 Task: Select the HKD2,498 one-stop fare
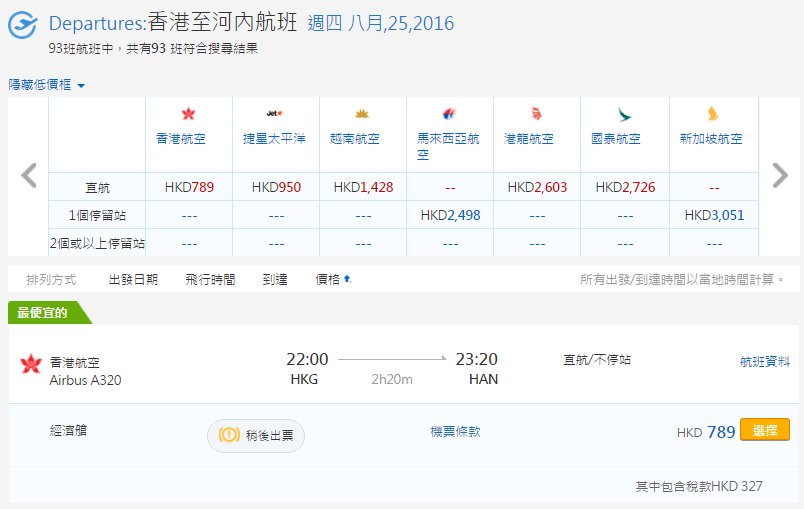450,215
